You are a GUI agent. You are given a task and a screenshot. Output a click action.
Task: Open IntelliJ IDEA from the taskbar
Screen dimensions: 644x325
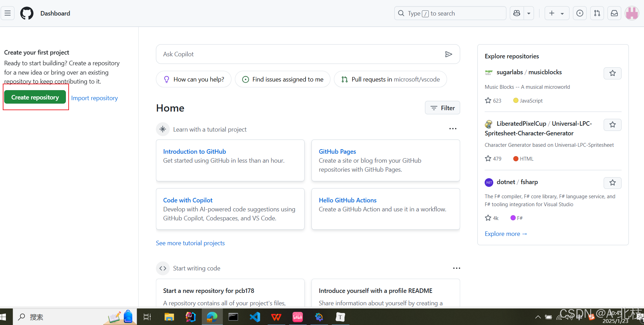tap(190, 317)
